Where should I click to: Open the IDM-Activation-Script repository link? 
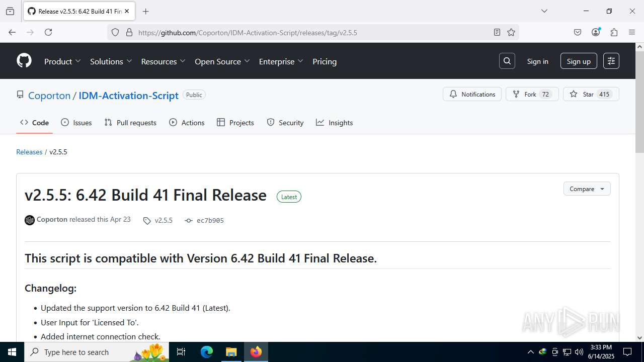click(x=128, y=96)
